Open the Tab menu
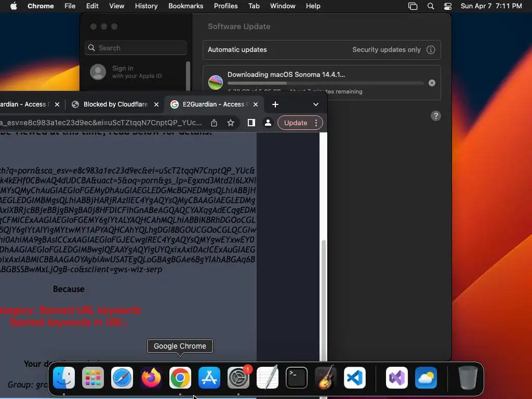This screenshot has height=399, width=532. coord(254,6)
